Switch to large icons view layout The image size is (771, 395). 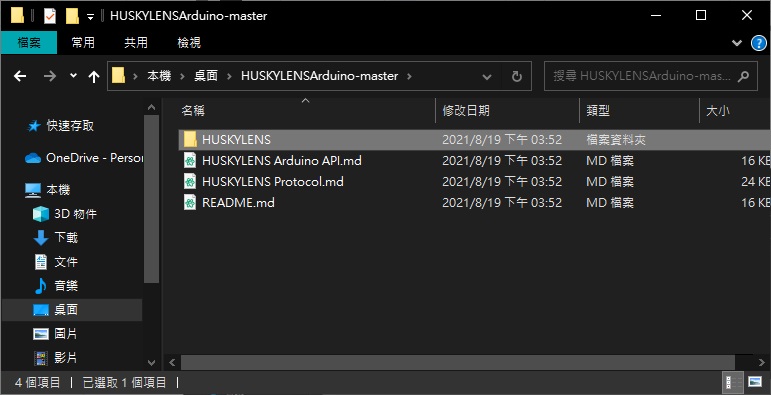(755, 382)
